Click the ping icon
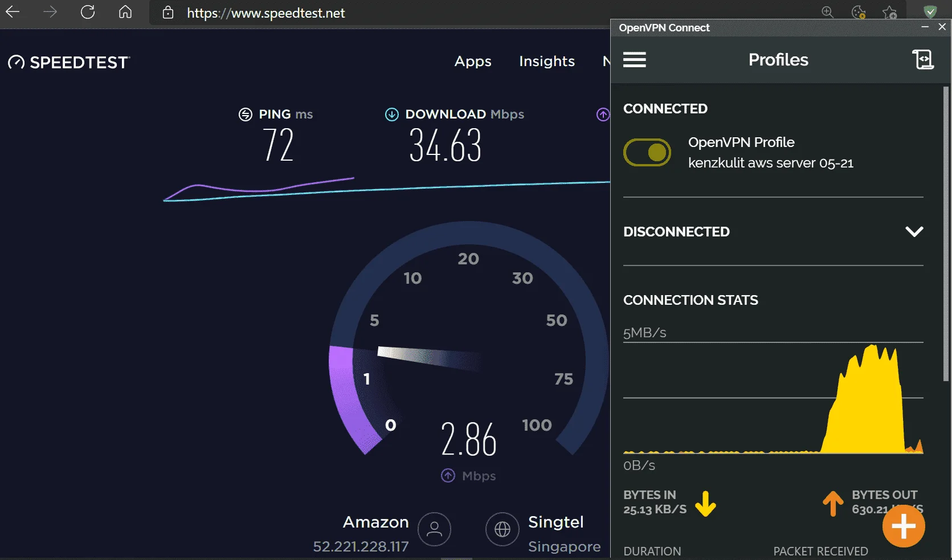 click(x=245, y=115)
